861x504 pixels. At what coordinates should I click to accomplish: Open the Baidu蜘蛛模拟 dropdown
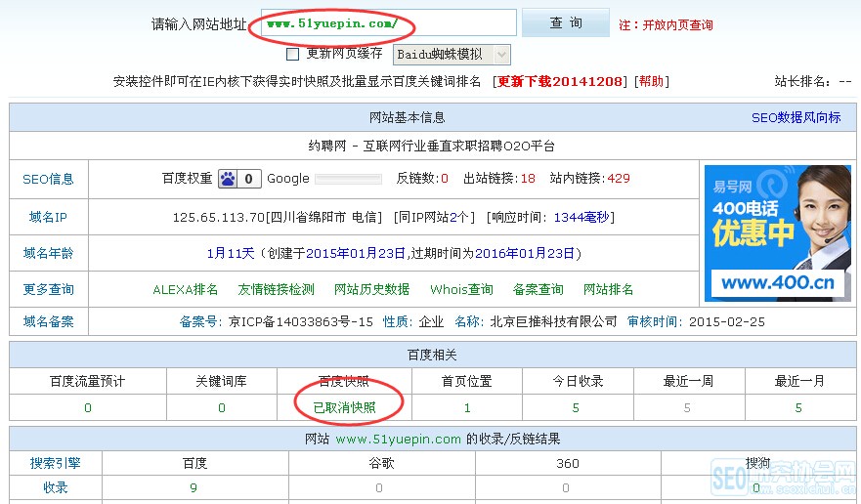tap(452, 55)
